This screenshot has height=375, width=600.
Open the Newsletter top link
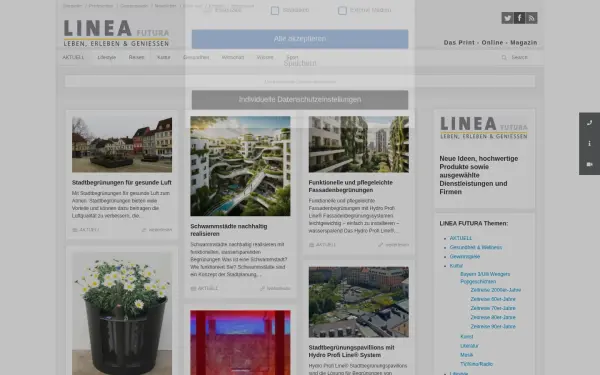click(165, 6)
